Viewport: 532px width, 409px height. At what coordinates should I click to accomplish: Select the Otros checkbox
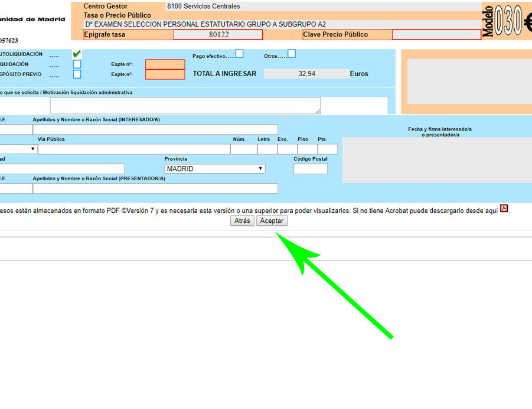pos(291,54)
